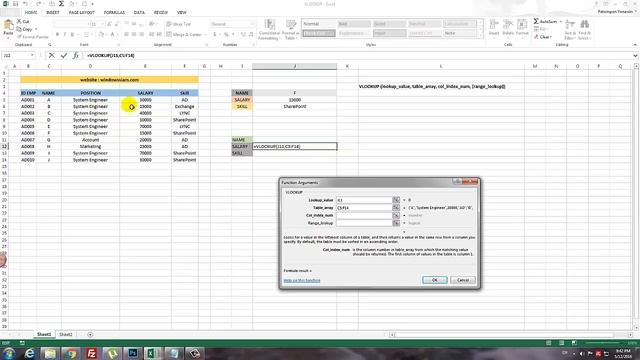Open the INSERT tab
The height and width of the screenshot is (360, 640).
pyautogui.click(x=53, y=13)
